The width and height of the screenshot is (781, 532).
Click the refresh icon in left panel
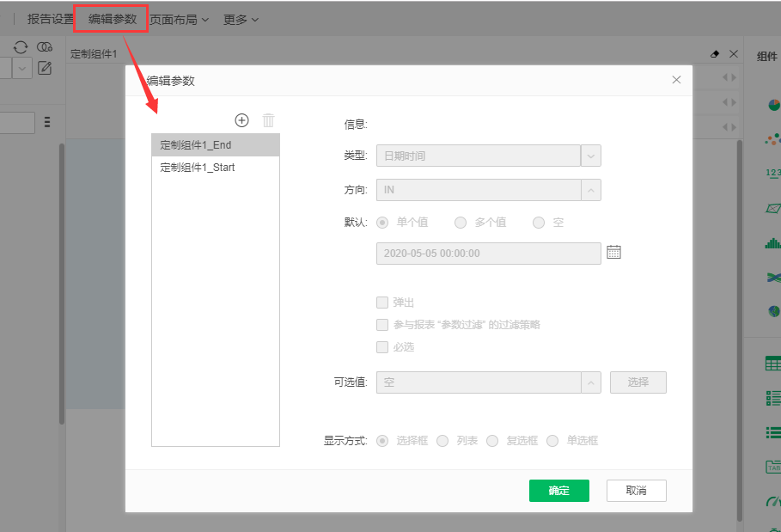[21, 47]
